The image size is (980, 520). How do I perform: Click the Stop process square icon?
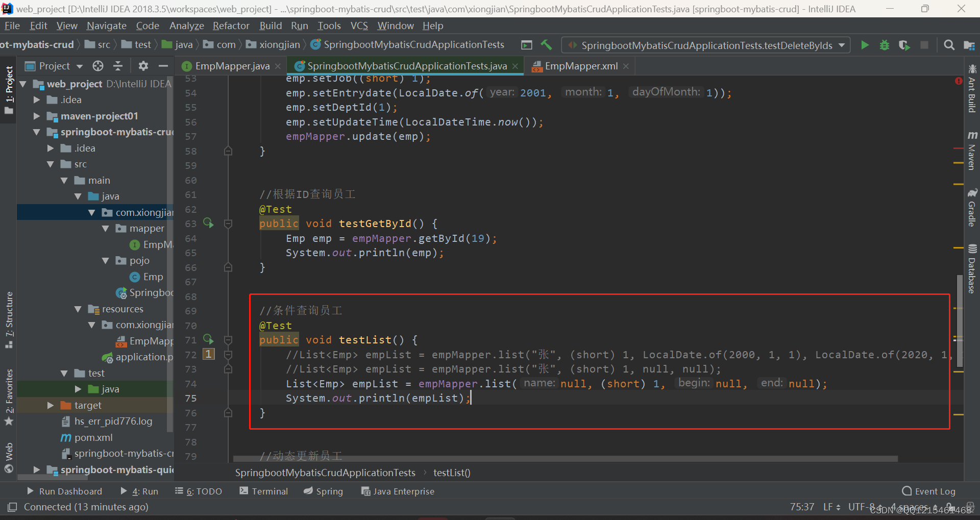click(924, 45)
